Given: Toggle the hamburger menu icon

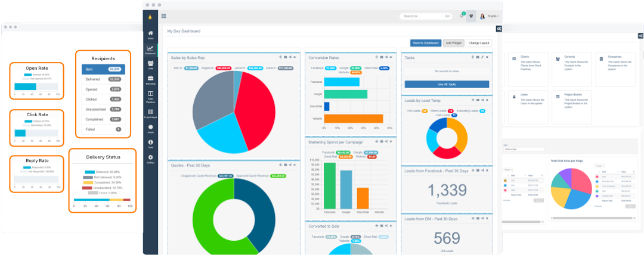Looking at the screenshot, I should coord(163,16).
